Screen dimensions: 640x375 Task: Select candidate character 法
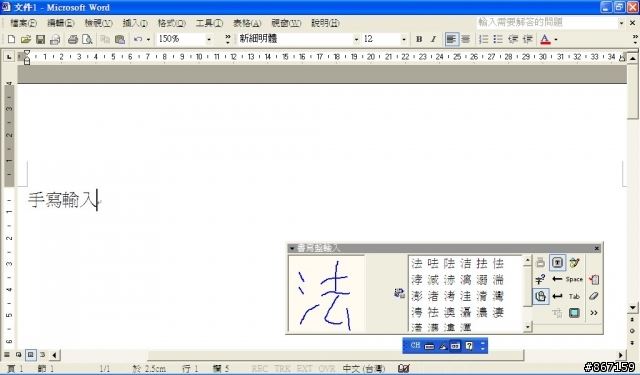point(417,263)
